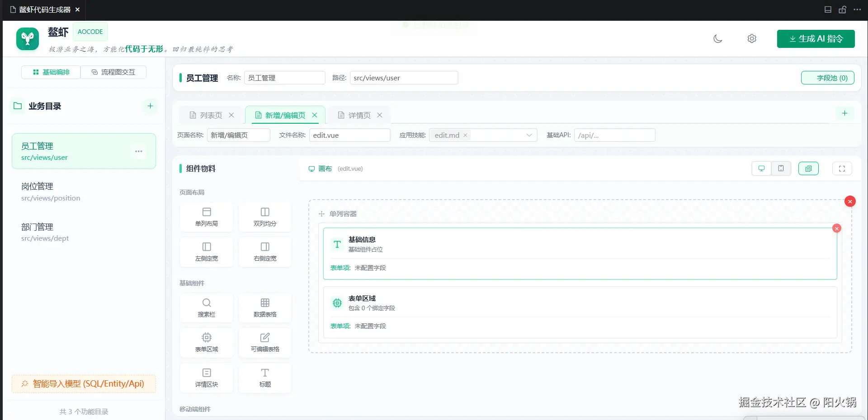868x420 pixels.
Task: Enter fullscreen canvas mode
Action: [842, 168]
